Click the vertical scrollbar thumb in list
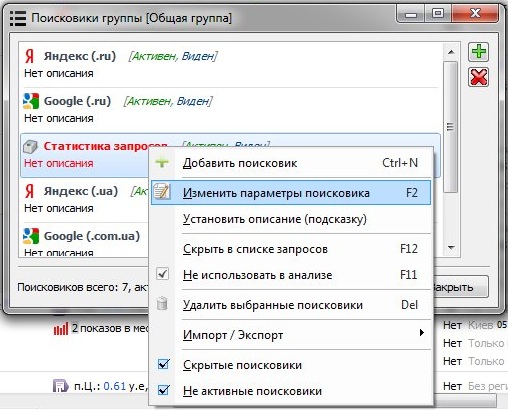508x410 pixels. coord(451,127)
